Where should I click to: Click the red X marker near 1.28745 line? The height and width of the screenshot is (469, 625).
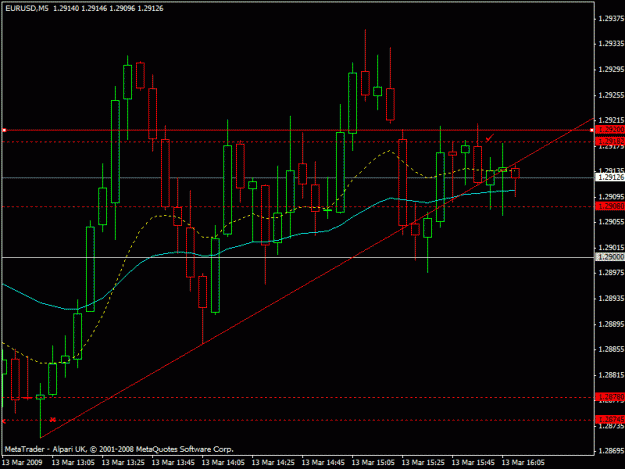[x=53, y=420]
